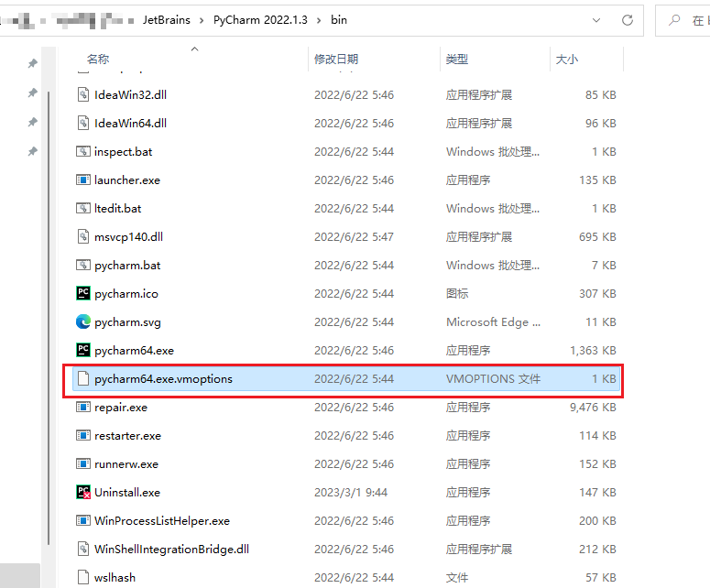Go to JetBrains folder in breadcrumb
The image size is (710, 588).
click(167, 20)
